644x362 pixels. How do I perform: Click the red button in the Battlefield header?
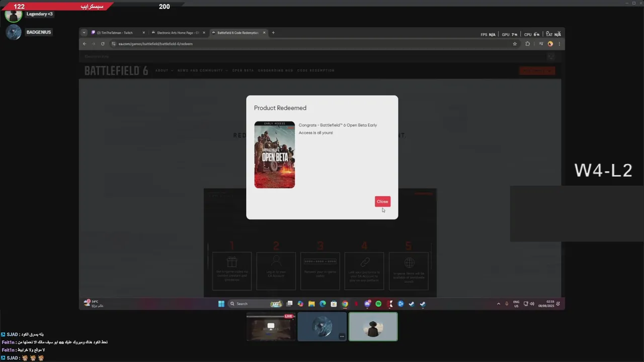coord(537,70)
